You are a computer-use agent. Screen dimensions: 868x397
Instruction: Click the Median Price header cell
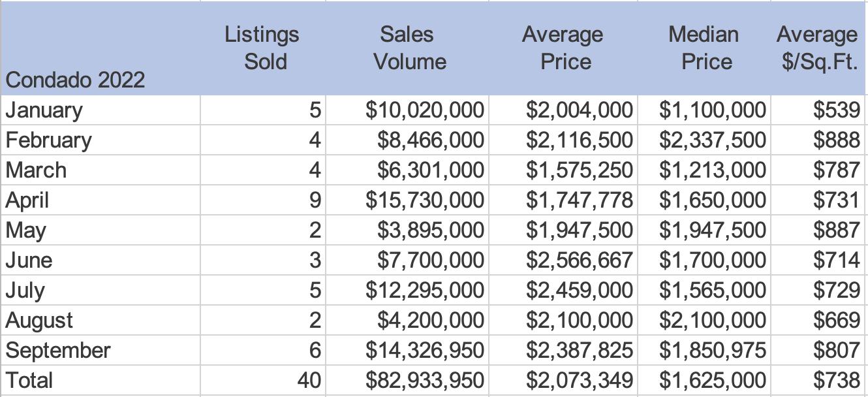click(704, 48)
